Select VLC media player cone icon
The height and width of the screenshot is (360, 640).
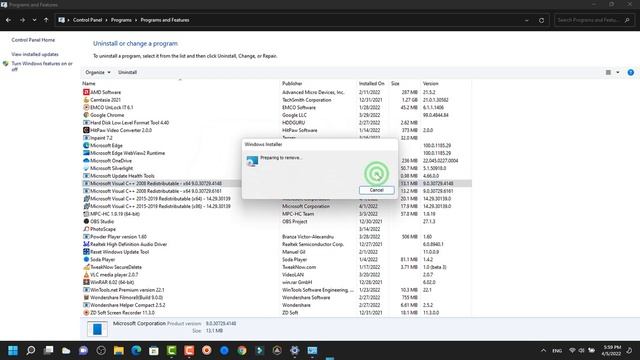tap(86, 275)
